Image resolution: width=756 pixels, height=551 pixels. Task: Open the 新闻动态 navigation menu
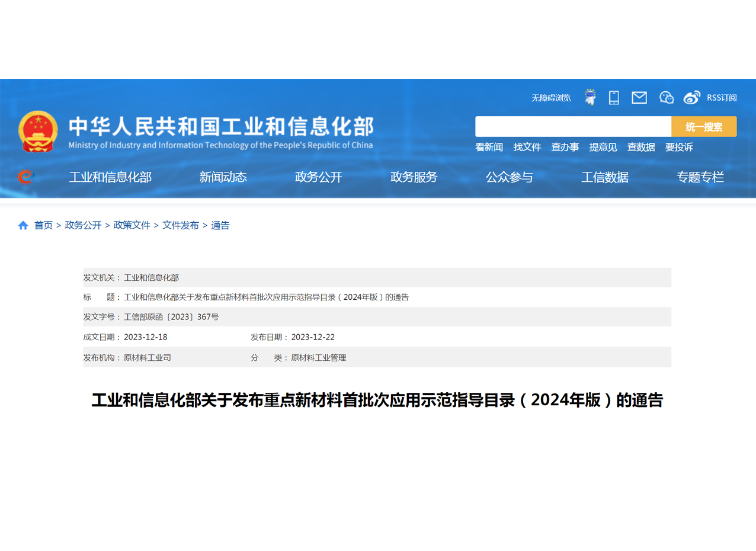click(x=223, y=177)
